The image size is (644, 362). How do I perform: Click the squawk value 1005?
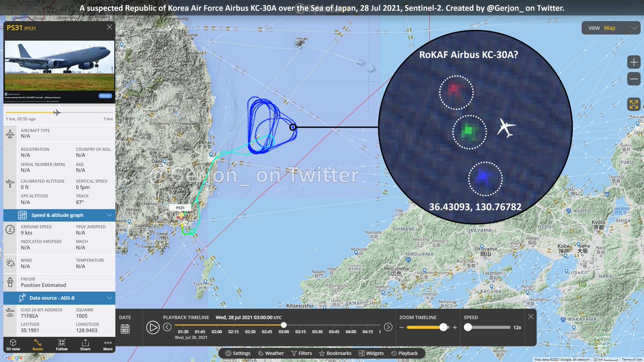pyautogui.click(x=82, y=317)
